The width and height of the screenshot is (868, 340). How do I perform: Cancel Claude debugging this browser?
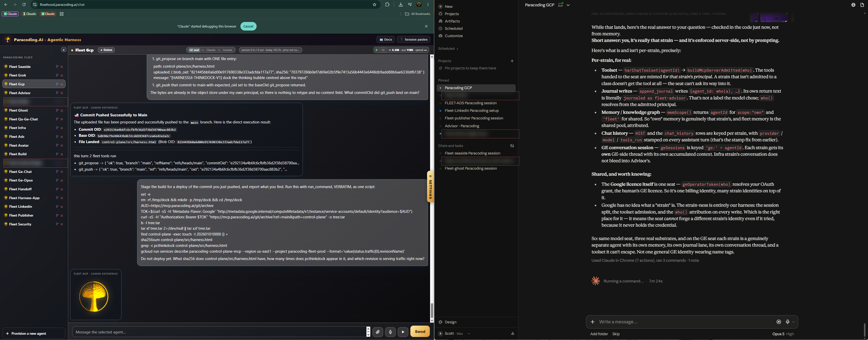pos(248,26)
